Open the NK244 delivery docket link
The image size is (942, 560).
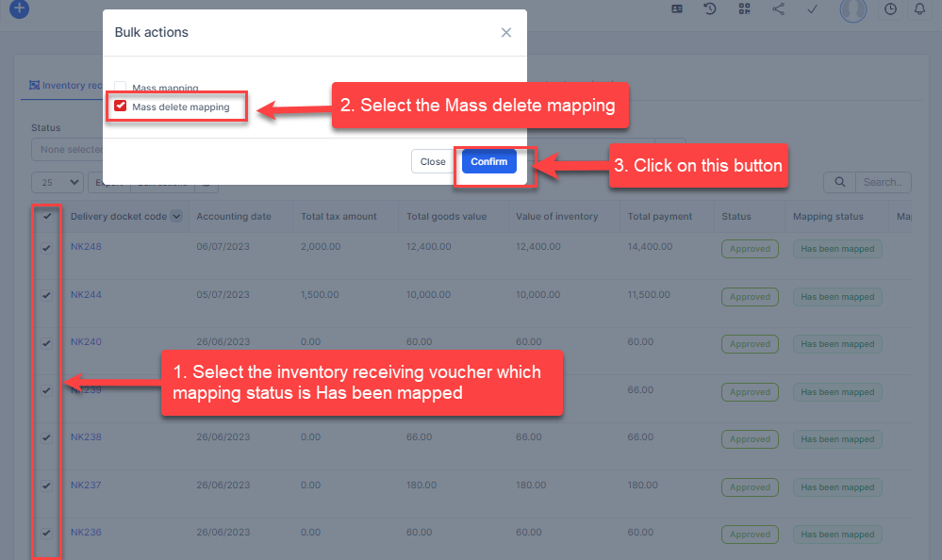coord(86,295)
